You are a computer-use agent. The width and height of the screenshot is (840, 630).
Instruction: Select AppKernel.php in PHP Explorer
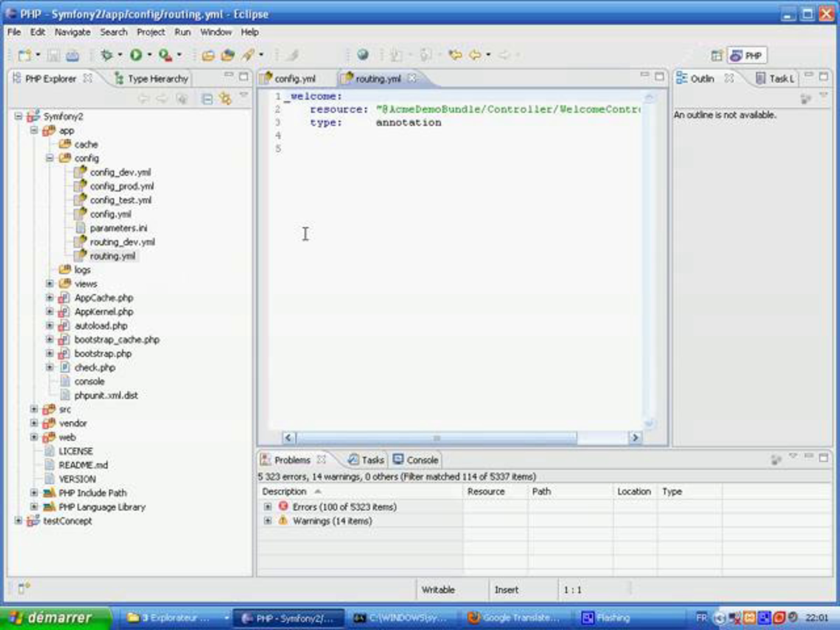104,312
